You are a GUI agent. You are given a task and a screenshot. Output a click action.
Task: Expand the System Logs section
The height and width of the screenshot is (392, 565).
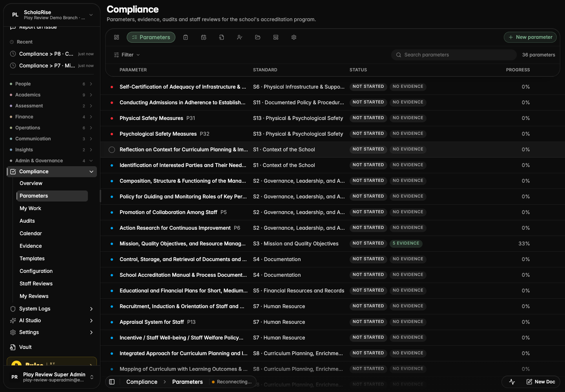(91, 309)
